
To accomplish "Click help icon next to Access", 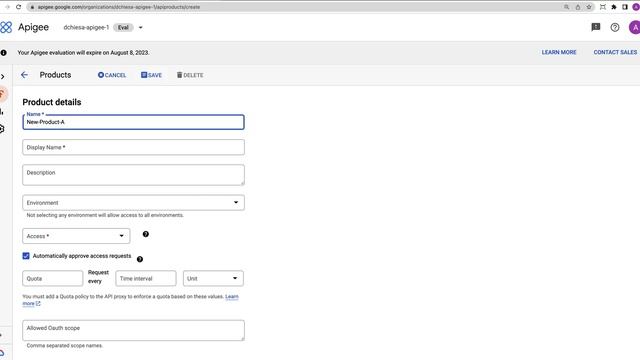I will coord(146,234).
